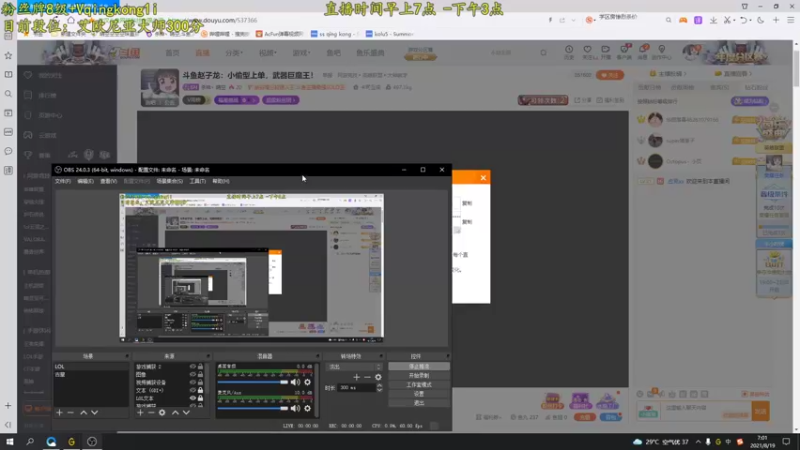Viewport: 800px width, 450px height.
Task: Move scene down in OBS scenes panel
Action: pyautogui.click(x=94, y=412)
